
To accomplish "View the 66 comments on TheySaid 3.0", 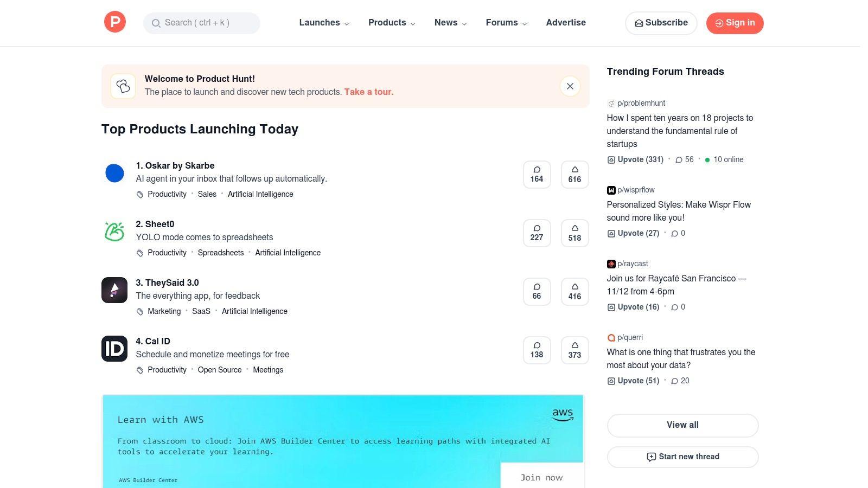I will (x=537, y=292).
